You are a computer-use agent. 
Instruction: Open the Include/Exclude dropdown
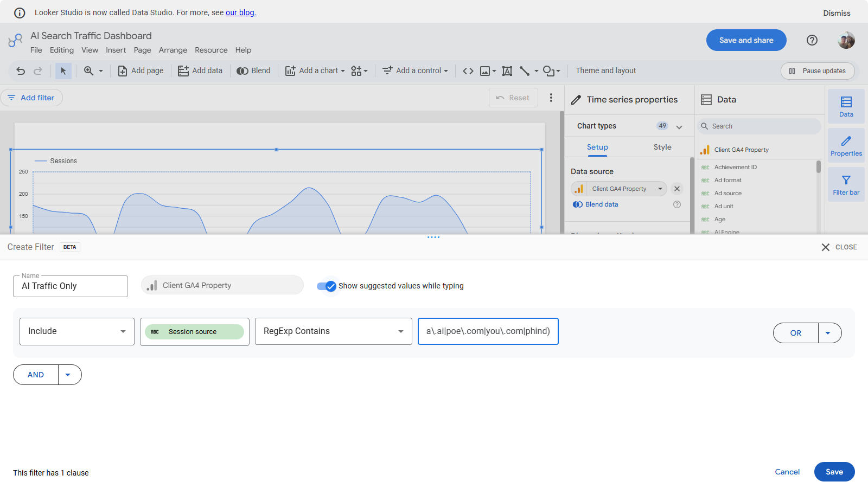pyautogui.click(x=77, y=331)
